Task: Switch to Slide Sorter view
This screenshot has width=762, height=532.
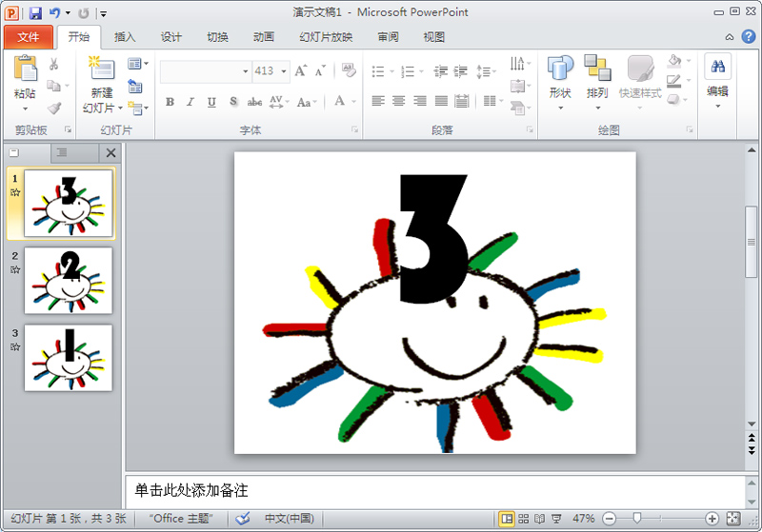Action: (x=523, y=519)
